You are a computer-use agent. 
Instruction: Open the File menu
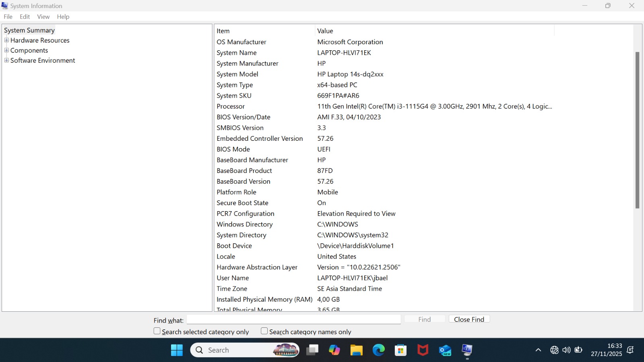tap(8, 16)
